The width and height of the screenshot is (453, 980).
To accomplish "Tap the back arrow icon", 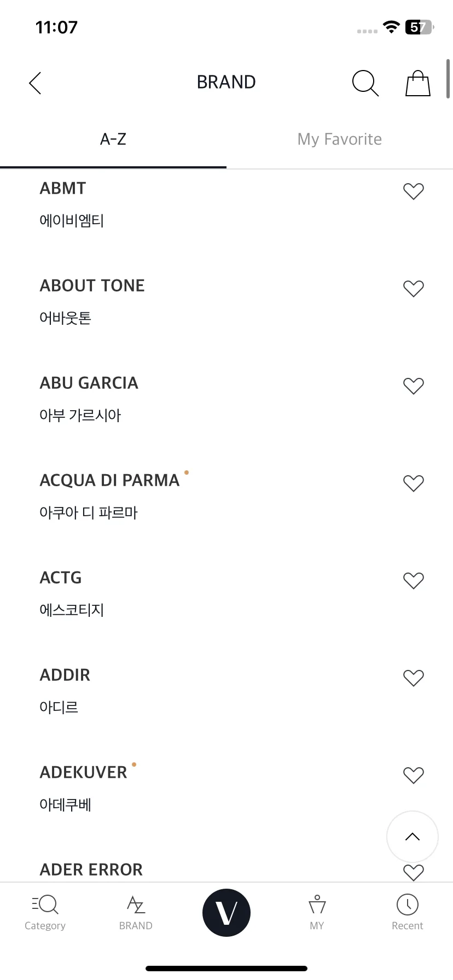I will click(35, 83).
